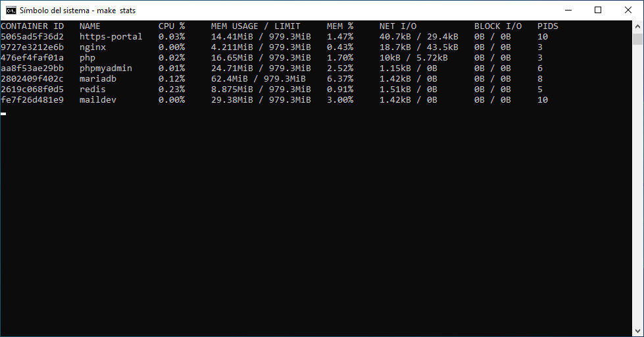The width and height of the screenshot is (644, 337).
Task: Click the PIDS value 6 for phpmyadmin
Action: [540, 68]
